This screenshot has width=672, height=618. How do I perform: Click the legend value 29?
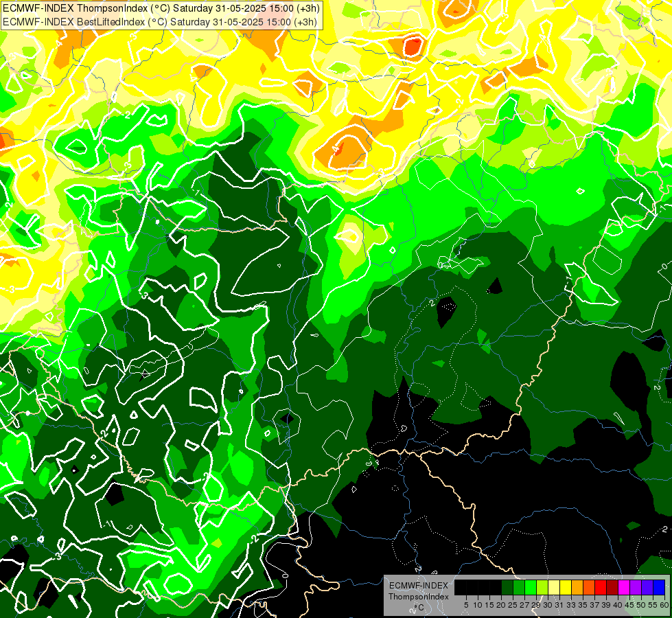click(x=536, y=605)
